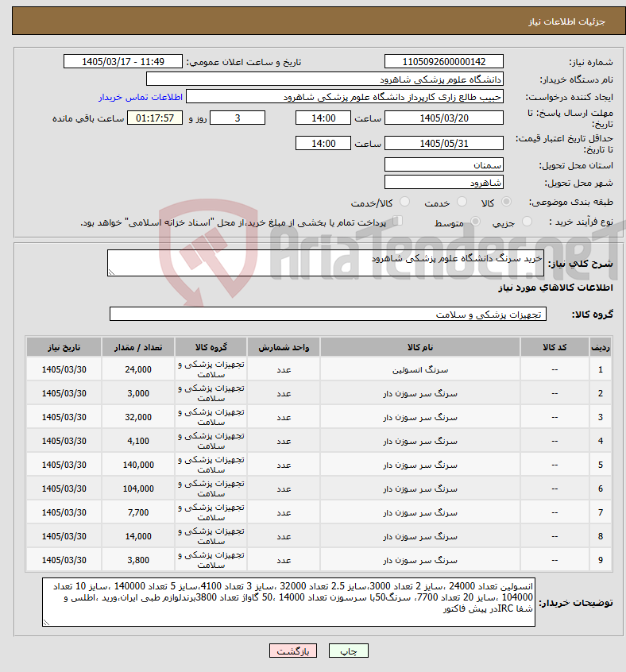Click the general description text area
The height and width of the screenshot is (672, 626).
[326, 263]
